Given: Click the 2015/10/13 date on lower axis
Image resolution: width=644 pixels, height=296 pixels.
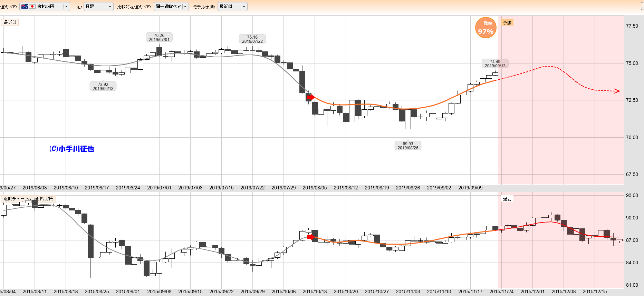Looking at the screenshot, I should (x=315, y=292).
